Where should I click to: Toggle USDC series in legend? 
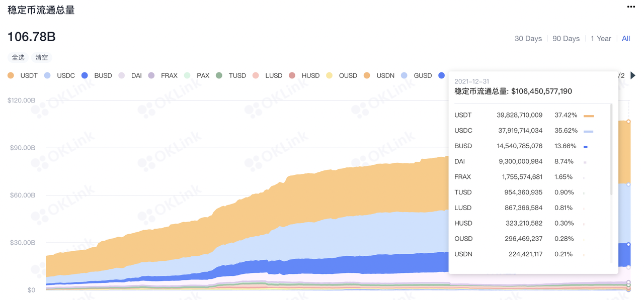point(60,75)
